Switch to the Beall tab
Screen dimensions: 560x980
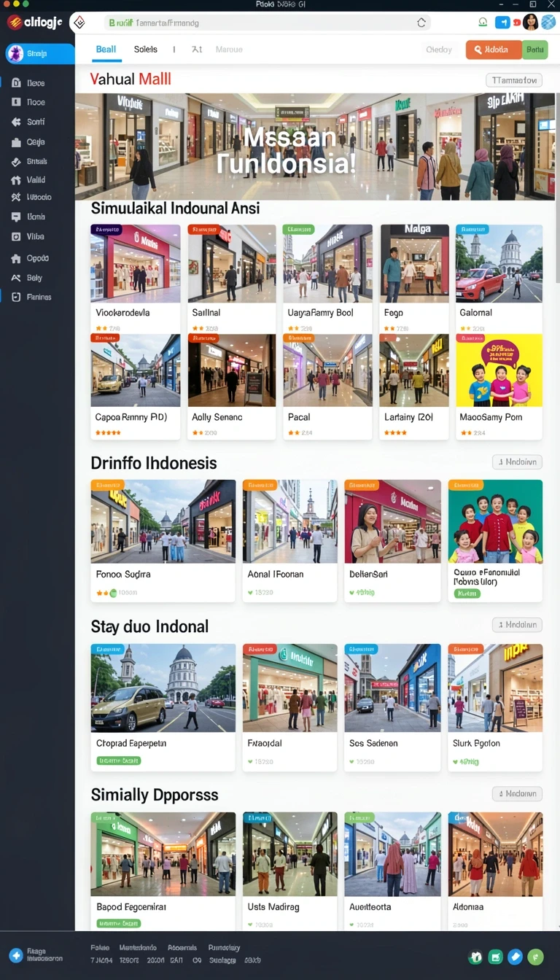tap(106, 50)
